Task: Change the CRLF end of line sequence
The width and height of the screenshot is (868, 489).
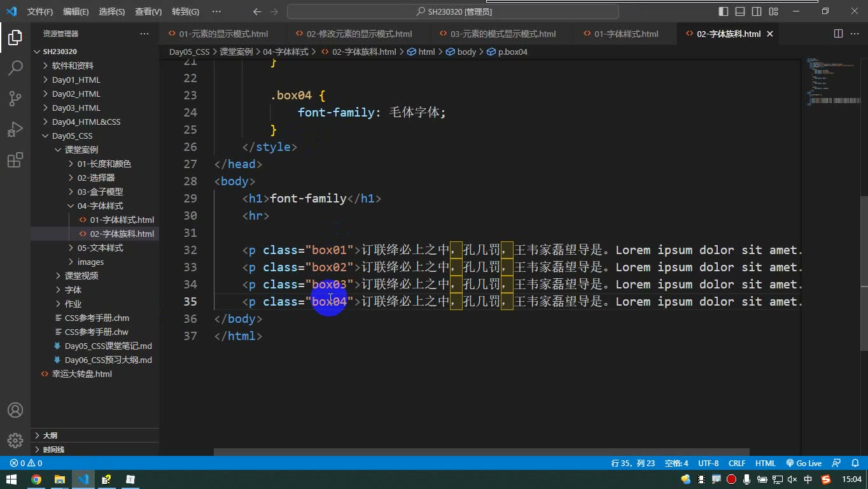Action: click(737, 464)
